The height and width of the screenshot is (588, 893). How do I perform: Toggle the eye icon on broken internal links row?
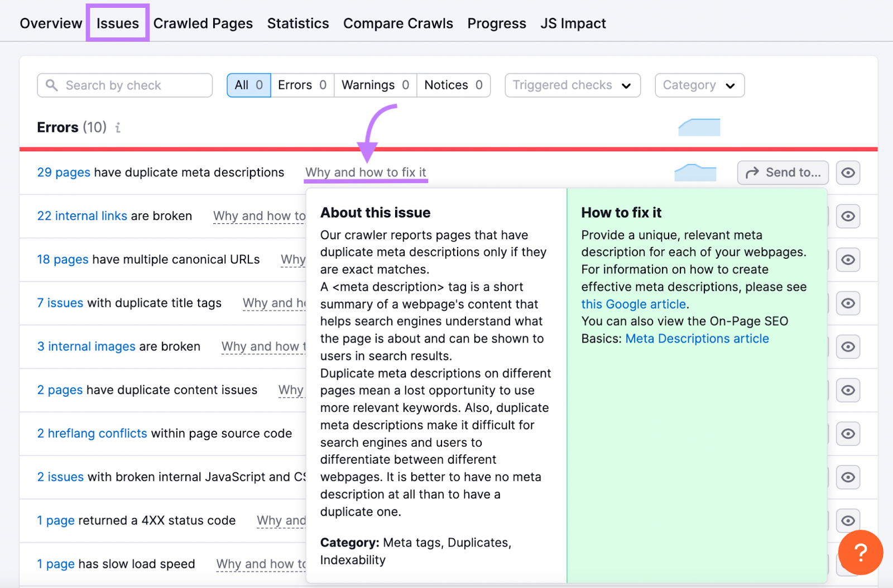(x=848, y=216)
